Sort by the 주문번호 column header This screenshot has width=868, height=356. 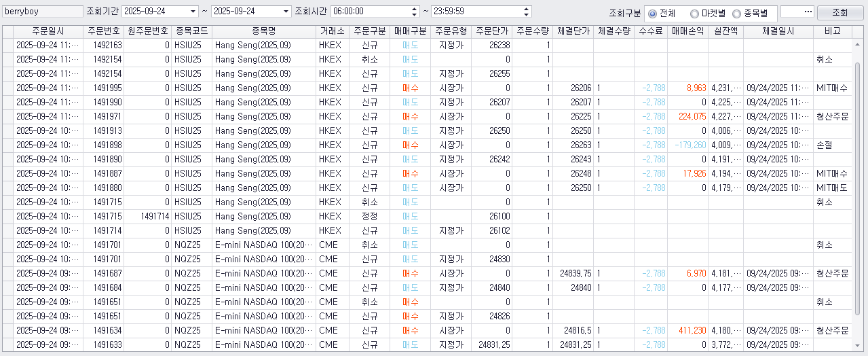click(x=104, y=31)
